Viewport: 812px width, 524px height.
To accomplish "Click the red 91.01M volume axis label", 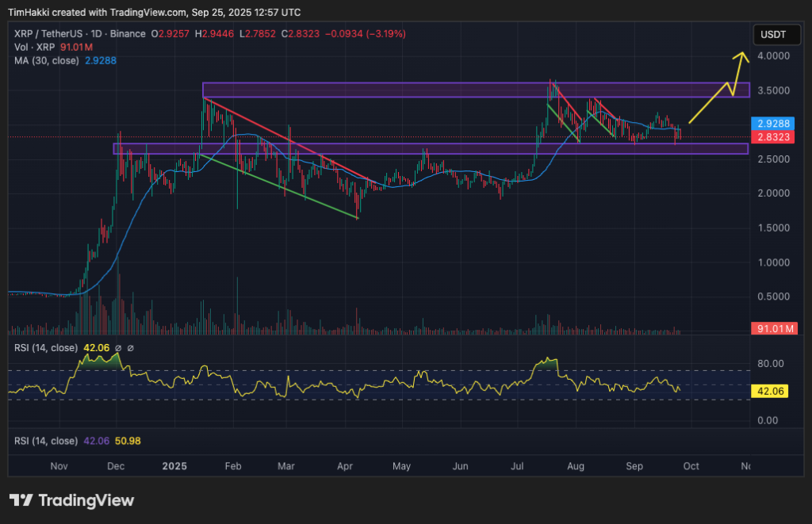I will pyautogui.click(x=772, y=328).
